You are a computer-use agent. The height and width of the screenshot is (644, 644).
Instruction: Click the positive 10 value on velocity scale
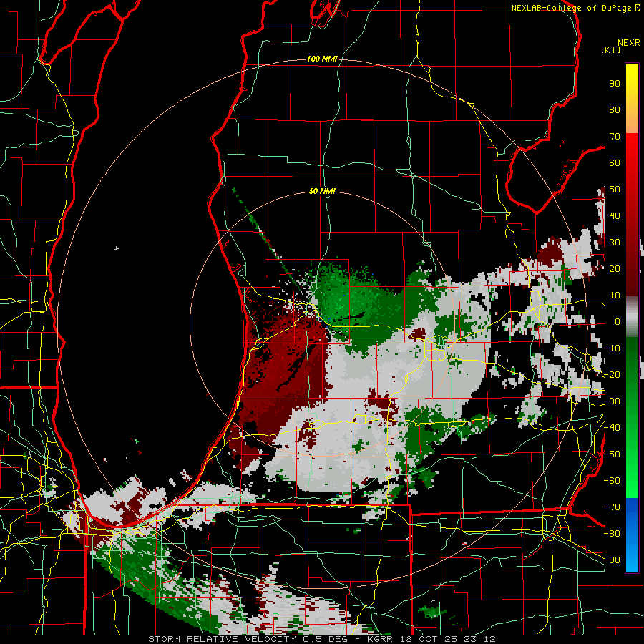tap(615, 296)
